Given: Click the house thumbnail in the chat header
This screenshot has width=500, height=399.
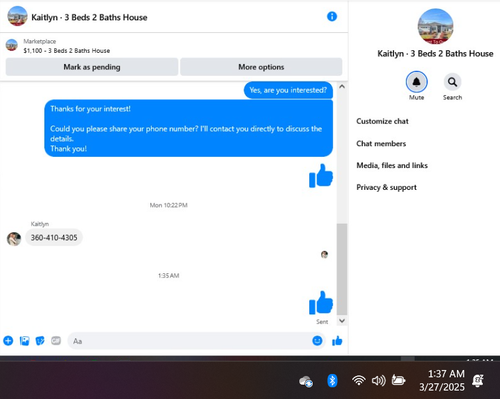Looking at the screenshot, I should (17, 16).
